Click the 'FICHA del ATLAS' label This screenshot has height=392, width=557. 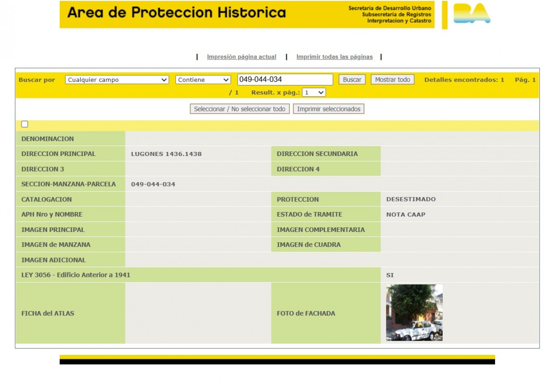point(48,314)
